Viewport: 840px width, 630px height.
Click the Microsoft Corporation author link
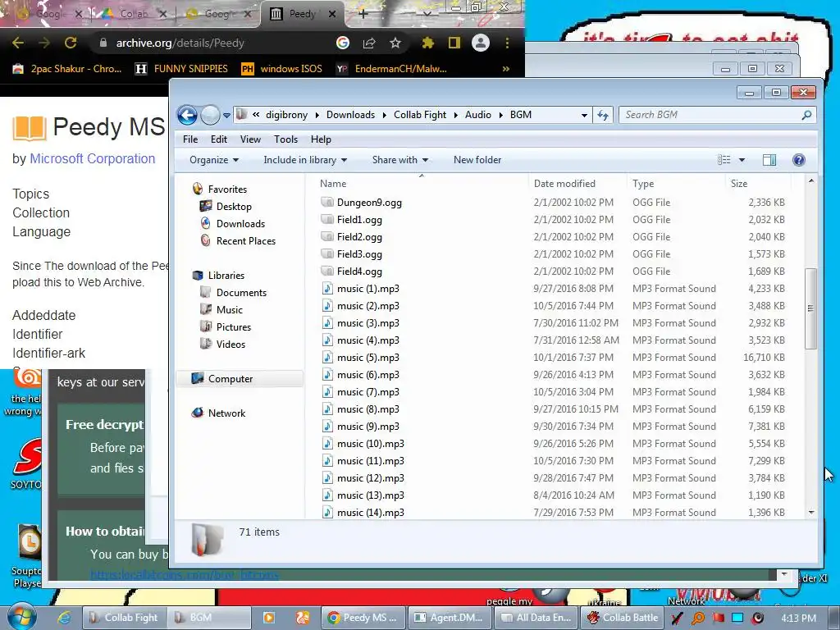(x=92, y=158)
